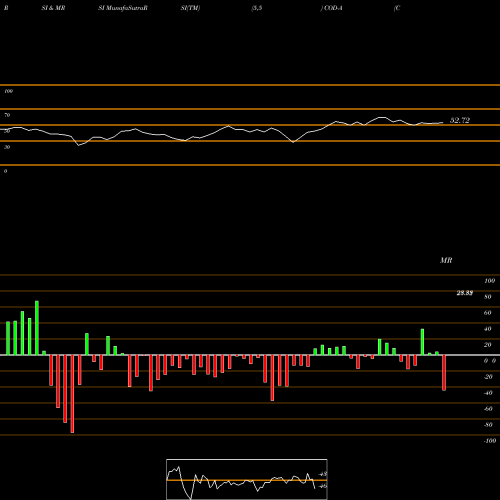This screenshot has height=500, width=500.
Task: Click the 'SI & MR' header text
Action: (53, 8)
